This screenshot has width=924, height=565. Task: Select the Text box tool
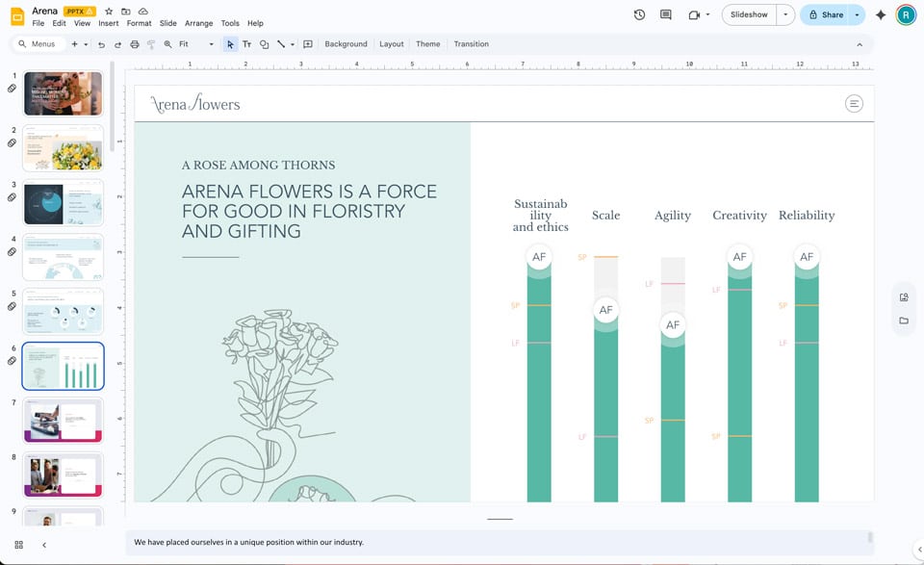(246, 44)
